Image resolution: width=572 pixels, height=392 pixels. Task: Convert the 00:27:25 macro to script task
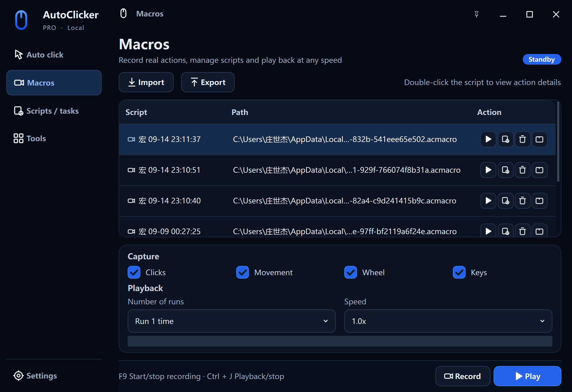pos(506,230)
